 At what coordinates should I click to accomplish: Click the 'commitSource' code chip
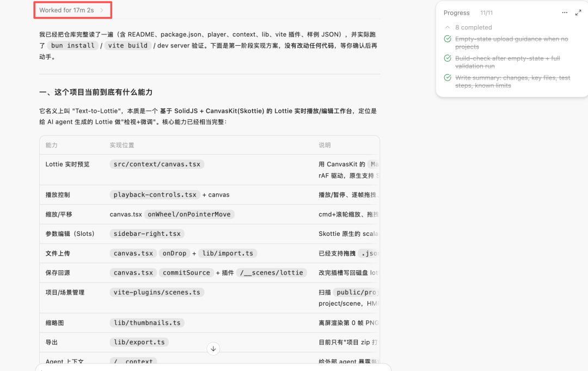186,273
